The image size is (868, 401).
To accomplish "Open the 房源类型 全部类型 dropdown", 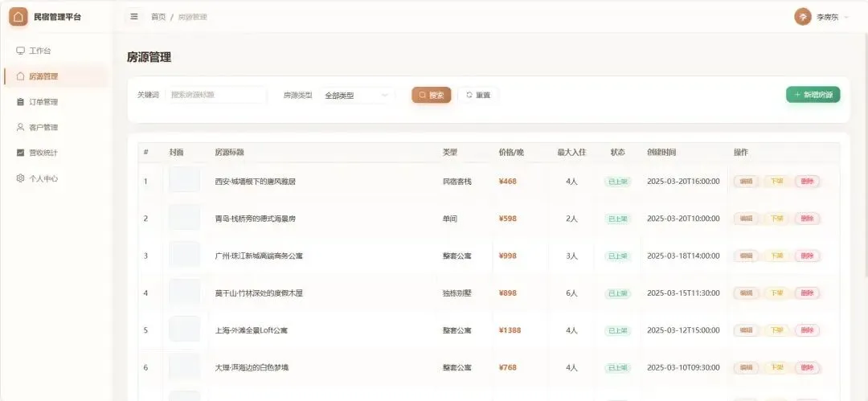I will [357, 96].
